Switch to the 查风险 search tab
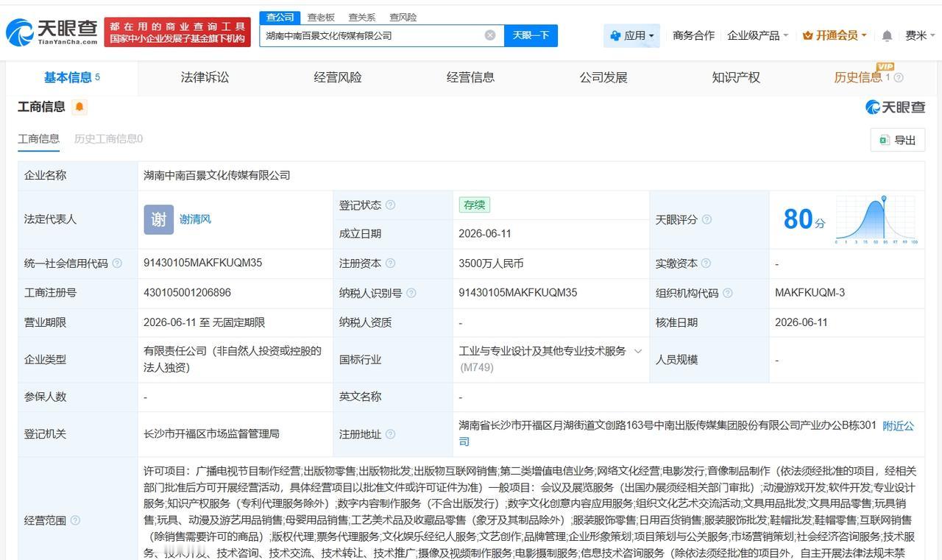Image resolution: width=942 pixels, height=560 pixels. pyautogui.click(x=403, y=17)
